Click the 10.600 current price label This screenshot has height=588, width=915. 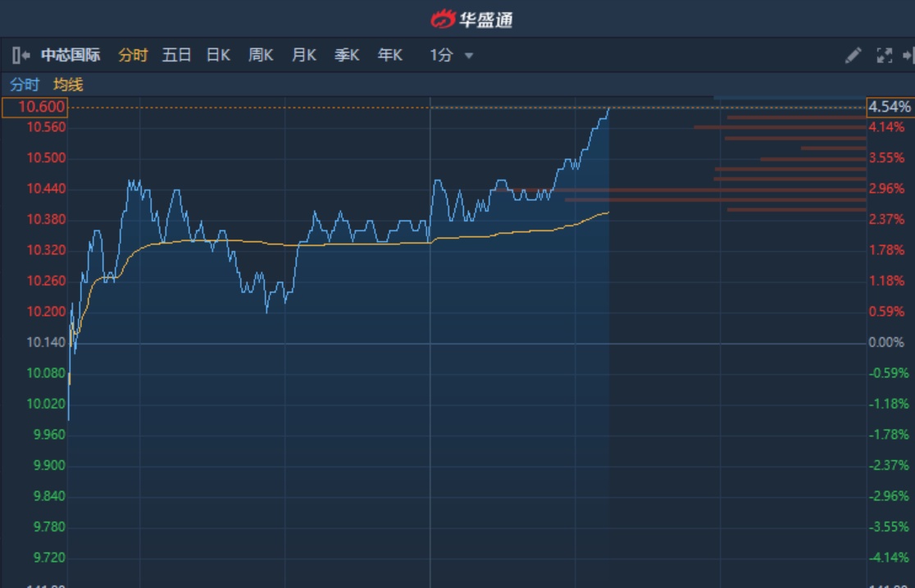tap(46, 107)
